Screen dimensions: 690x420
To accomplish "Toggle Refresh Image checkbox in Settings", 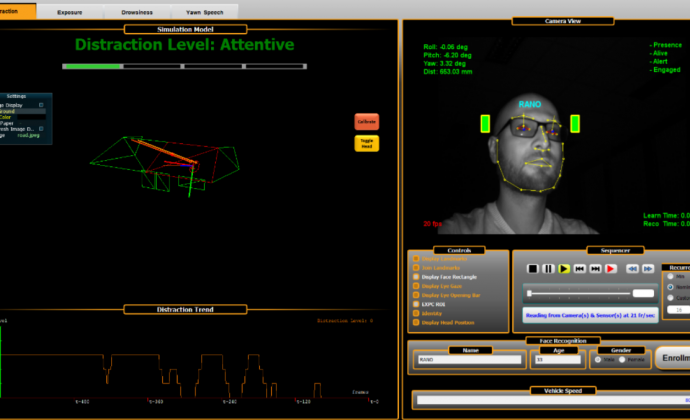I will tap(41, 129).
